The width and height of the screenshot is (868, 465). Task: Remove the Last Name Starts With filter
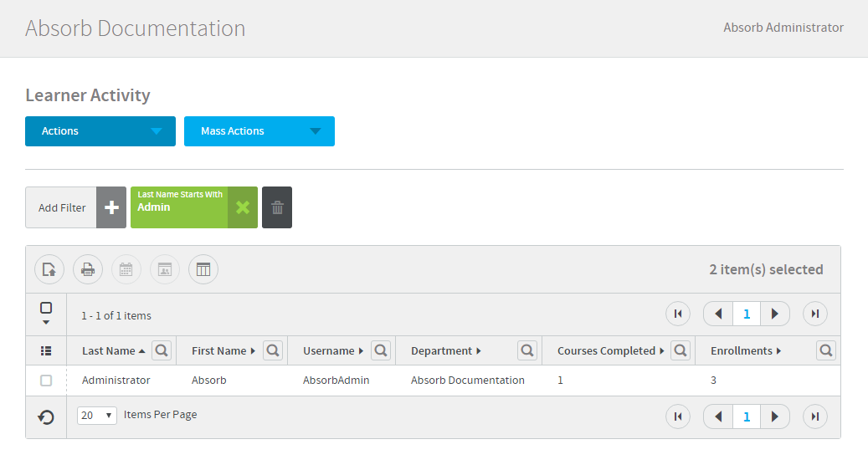click(243, 207)
